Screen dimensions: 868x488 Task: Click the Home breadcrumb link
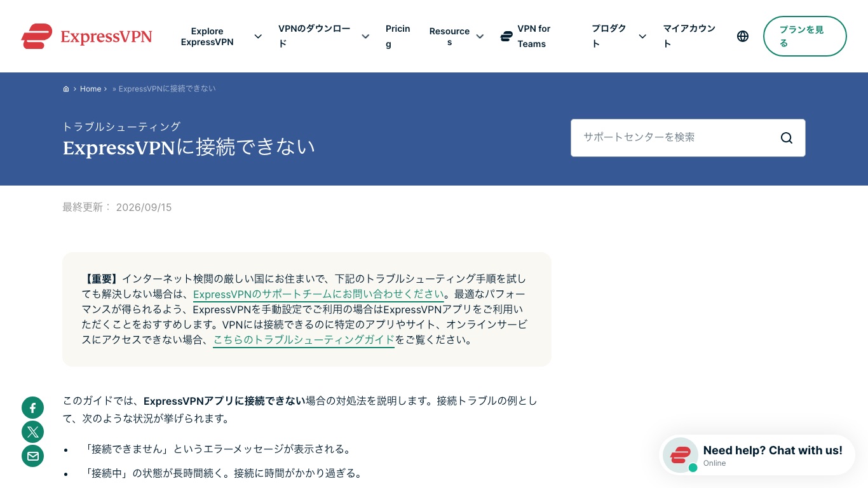pyautogui.click(x=90, y=89)
